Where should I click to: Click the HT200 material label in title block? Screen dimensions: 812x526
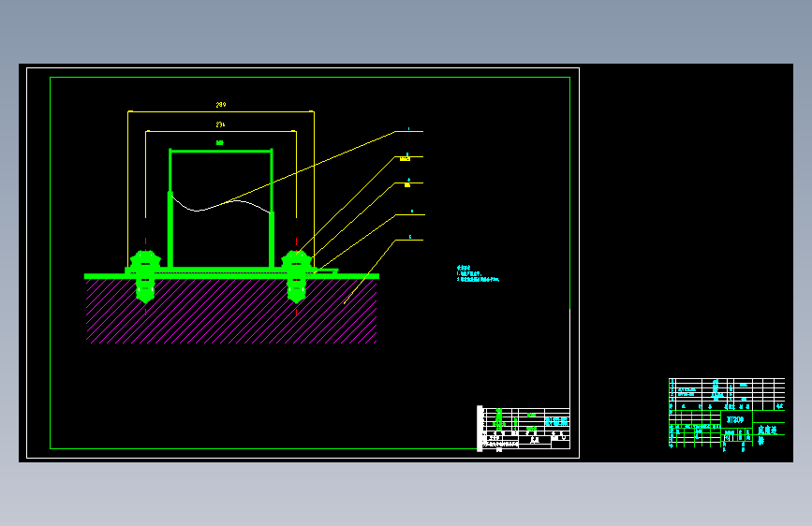[735, 419]
